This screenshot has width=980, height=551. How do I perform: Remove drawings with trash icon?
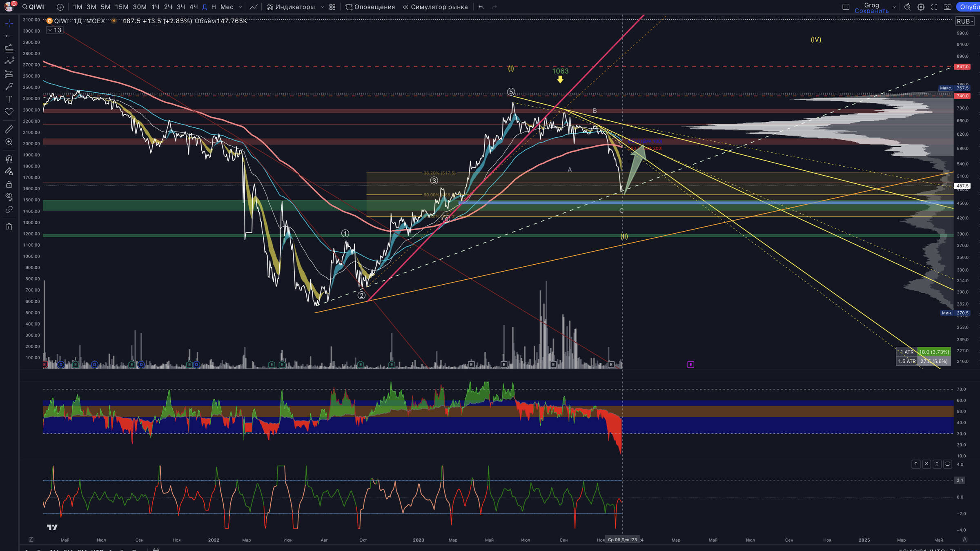pyautogui.click(x=9, y=227)
